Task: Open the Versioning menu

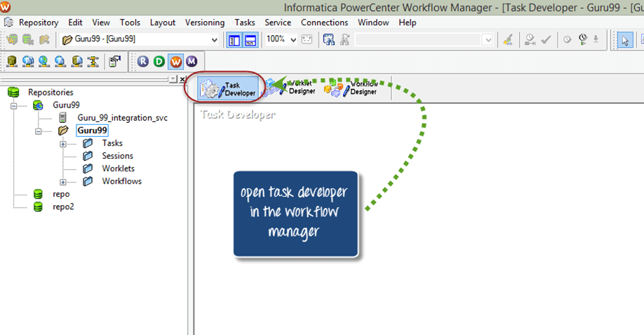Action: coord(205,22)
